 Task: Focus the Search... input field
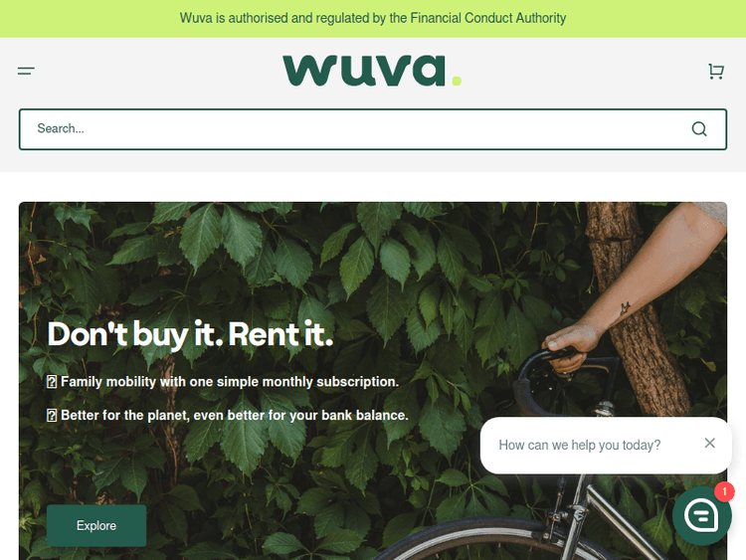354,129
